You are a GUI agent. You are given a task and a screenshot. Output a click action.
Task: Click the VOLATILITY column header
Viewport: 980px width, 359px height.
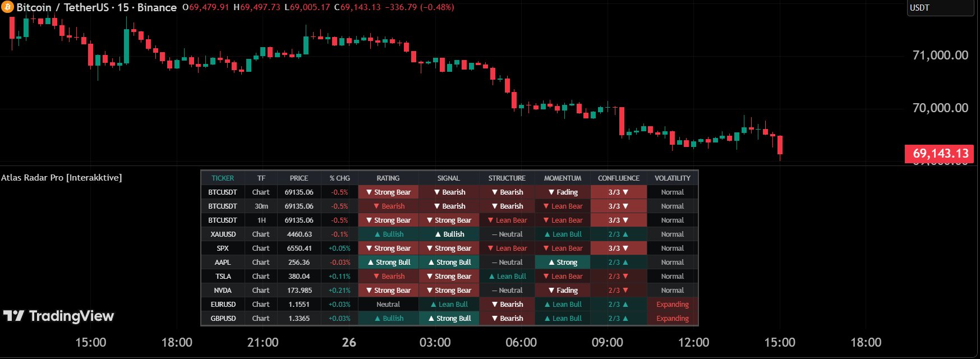(672, 178)
